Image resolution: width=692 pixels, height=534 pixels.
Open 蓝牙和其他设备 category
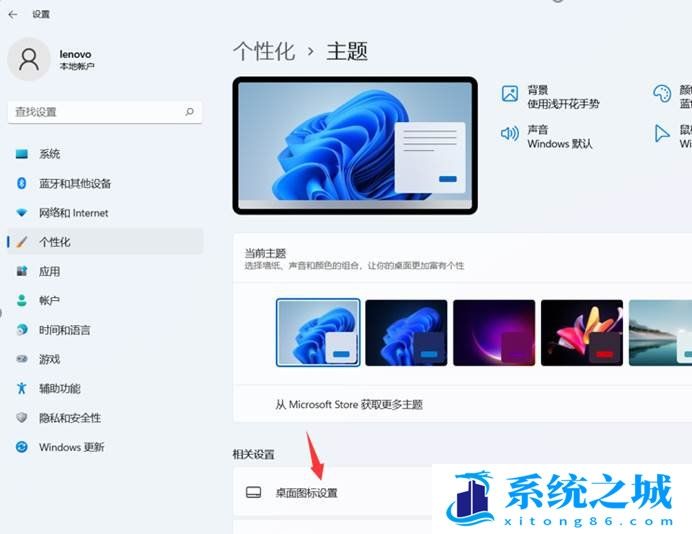[105, 183]
